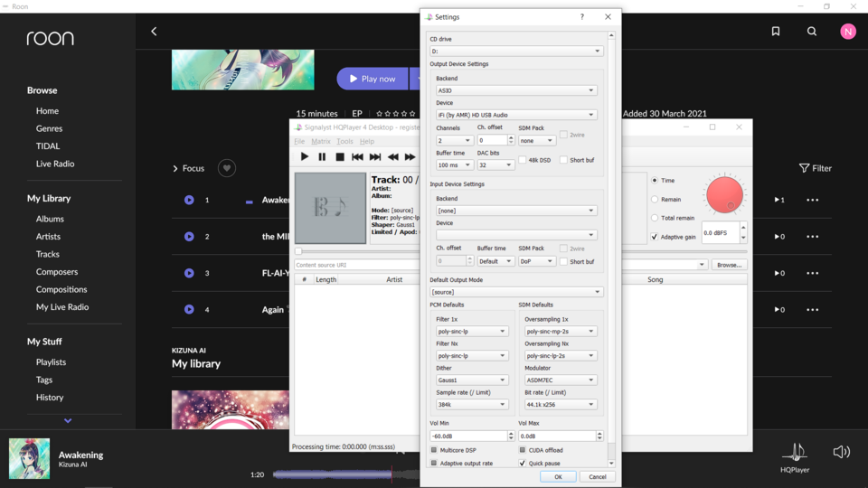
Task: Open TIDAL in Roon sidebar
Action: (48, 146)
